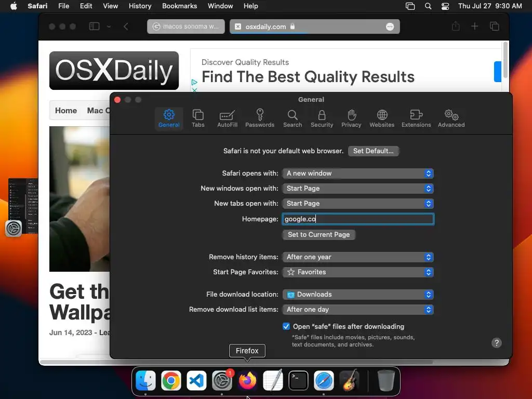The width and height of the screenshot is (532, 399).
Task: Open the Trash in the Dock
Action: coord(386,380)
